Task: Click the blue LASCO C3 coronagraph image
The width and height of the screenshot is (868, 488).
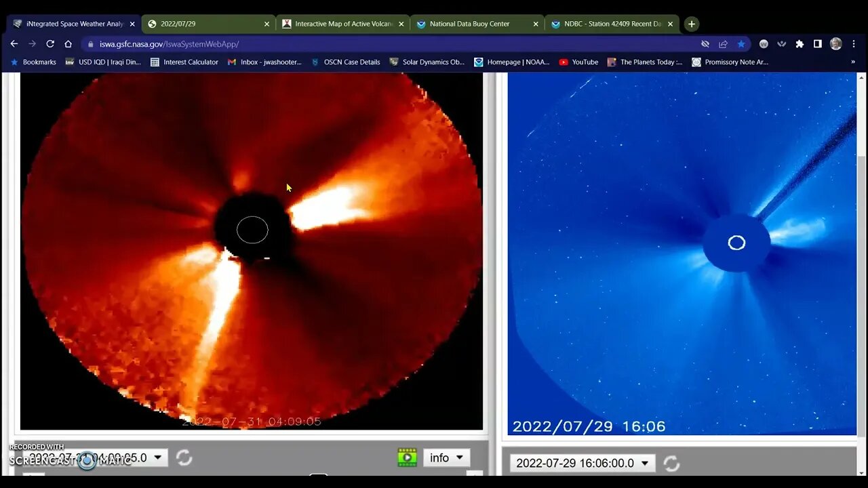Action: 682,253
